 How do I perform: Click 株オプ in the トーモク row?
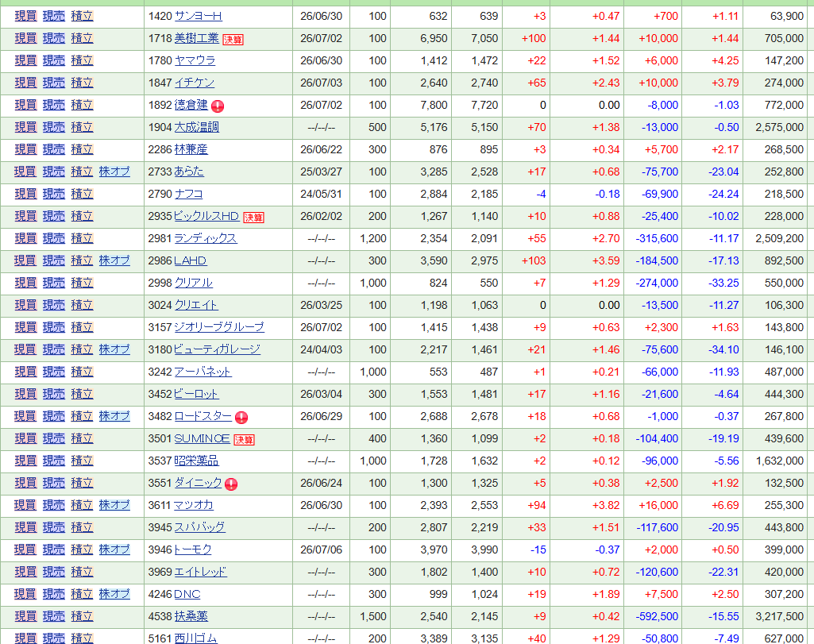pos(114,550)
